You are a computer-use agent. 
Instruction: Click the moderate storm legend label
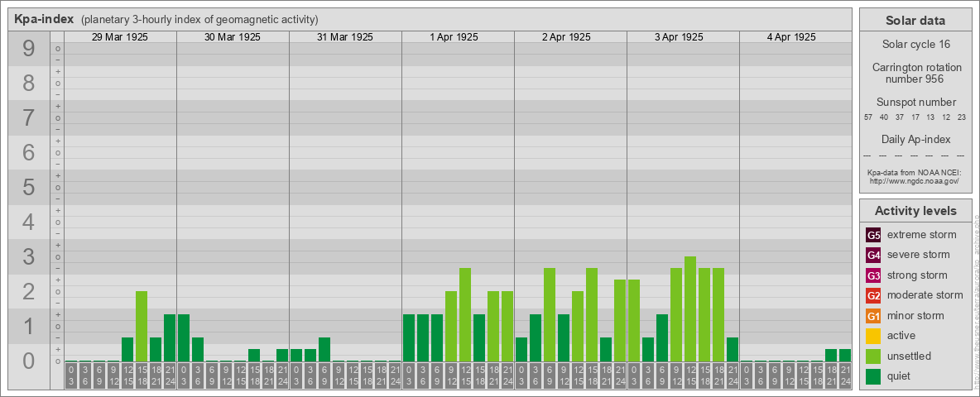(925, 295)
